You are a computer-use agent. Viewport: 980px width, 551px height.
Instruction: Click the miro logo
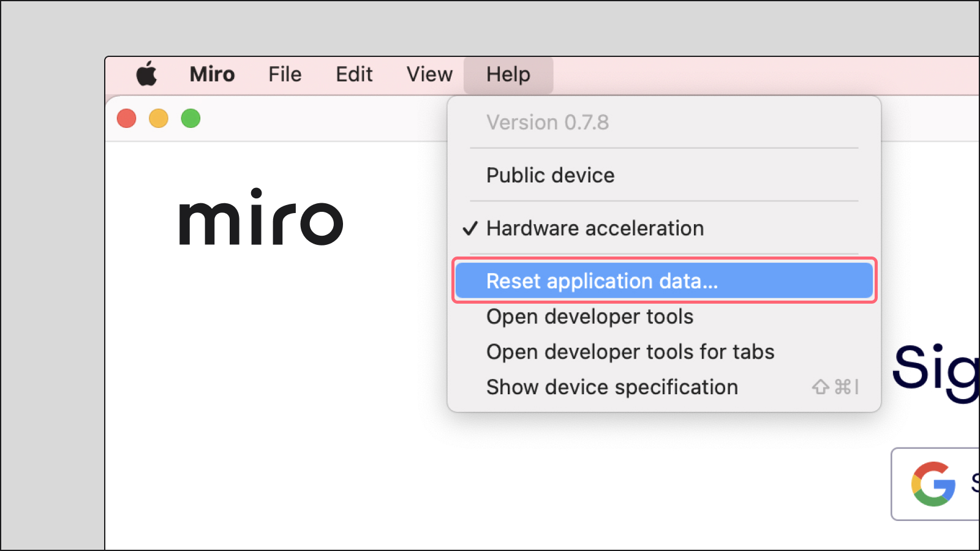(261, 217)
